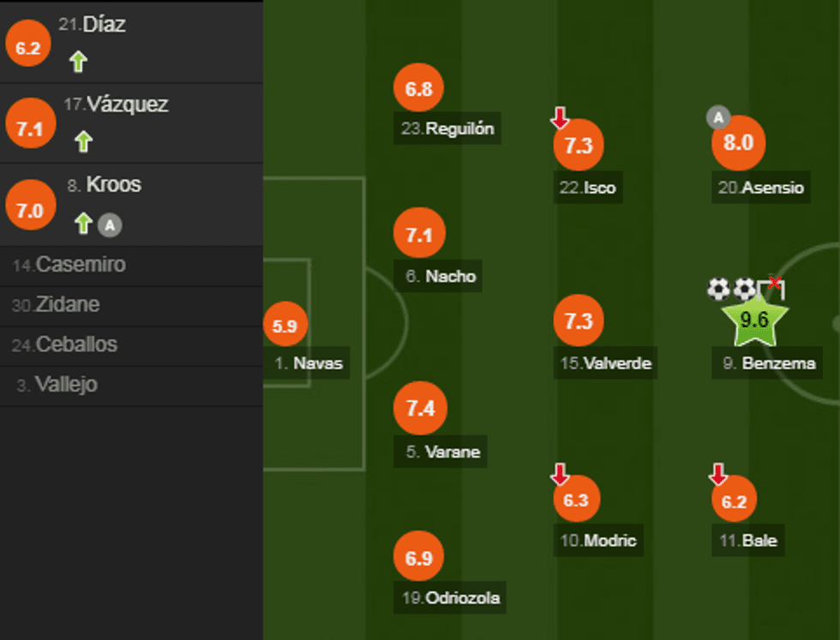Click Navas's 5.9 rating circle
The height and width of the screenshot is (640, 840).
coord(285,326)
